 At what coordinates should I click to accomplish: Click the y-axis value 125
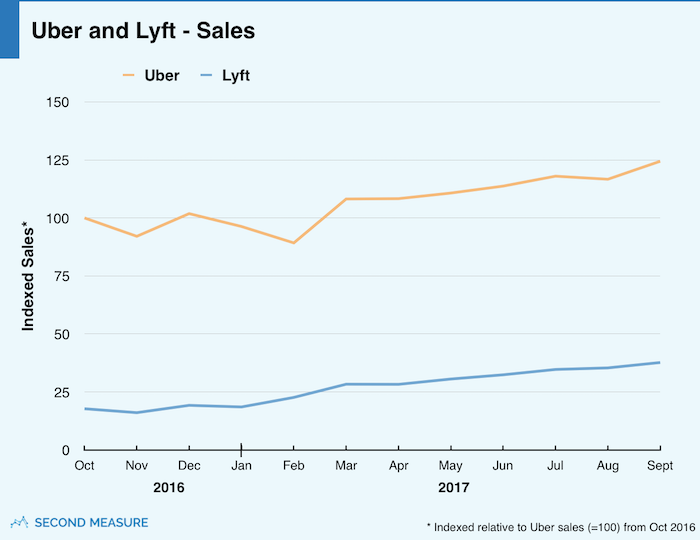[58, 160]
